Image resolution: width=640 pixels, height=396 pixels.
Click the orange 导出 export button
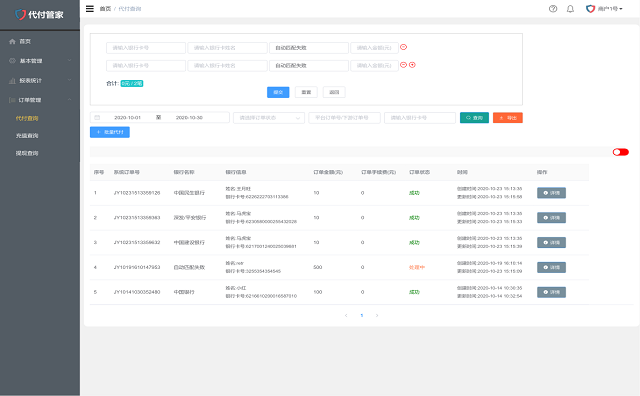(x=508, y=118)
